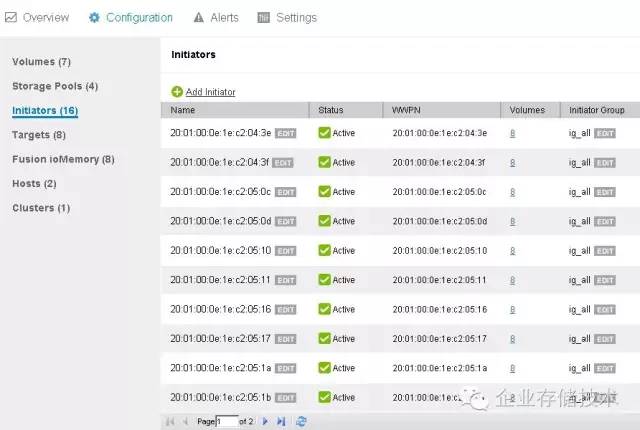Select Volumes (7) in the sidebar
Image resolution: width=640 pixels, height=430 pixels.
click(x=41, y=62)
